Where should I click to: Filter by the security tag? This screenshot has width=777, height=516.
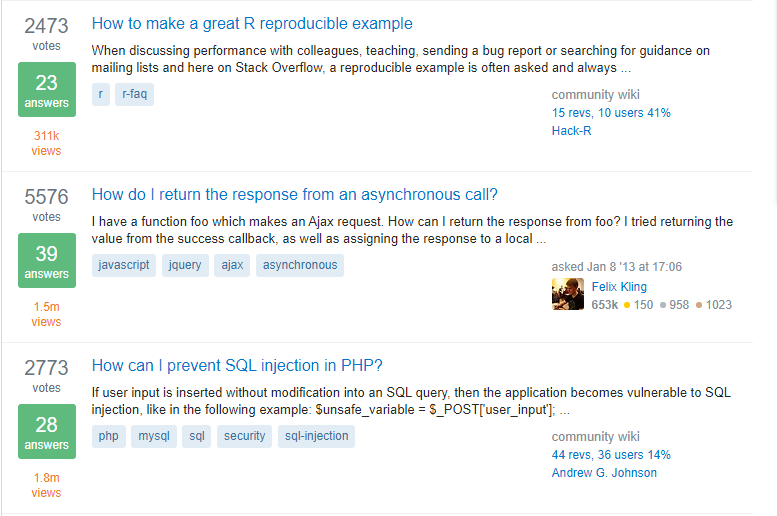244,436
